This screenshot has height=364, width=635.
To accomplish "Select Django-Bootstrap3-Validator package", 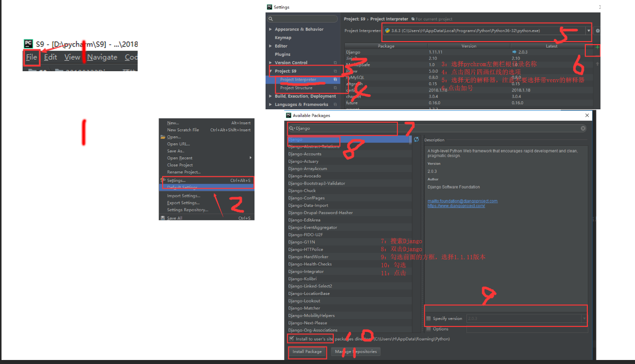I will [x=349, y=184].
